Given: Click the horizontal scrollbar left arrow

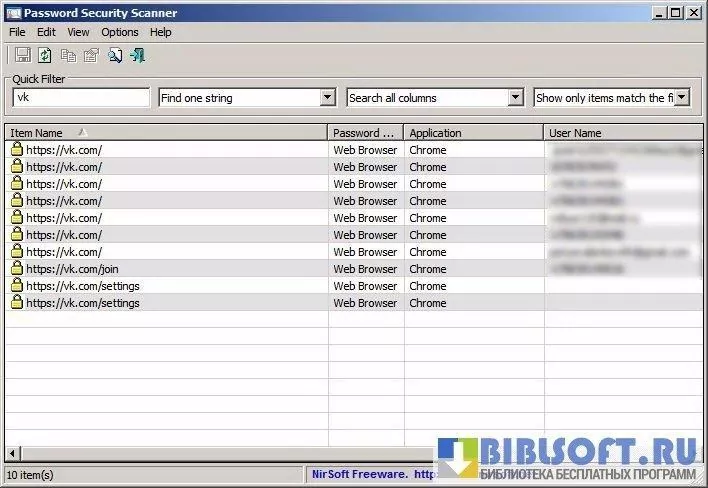Looking at the screenshot, I should [12, 453].
